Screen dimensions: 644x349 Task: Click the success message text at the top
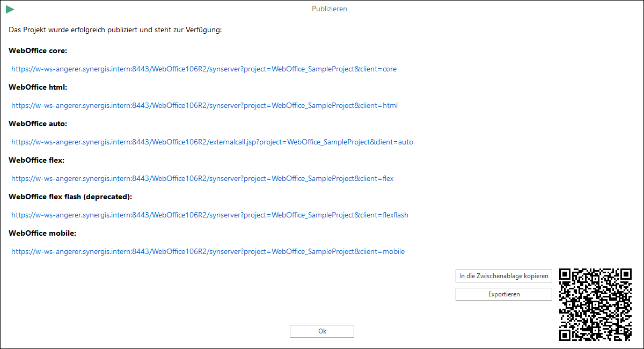(115, 30)
